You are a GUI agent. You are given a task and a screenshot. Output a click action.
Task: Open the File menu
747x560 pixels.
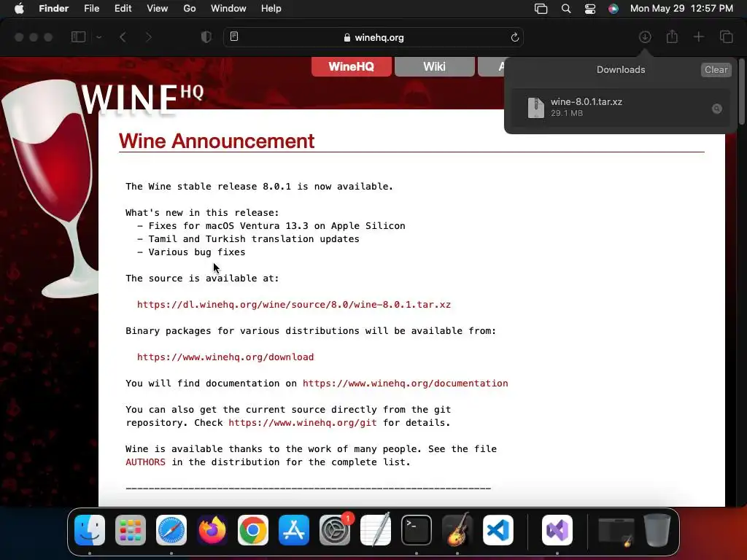pyautogui.click(x=91, y=9)
